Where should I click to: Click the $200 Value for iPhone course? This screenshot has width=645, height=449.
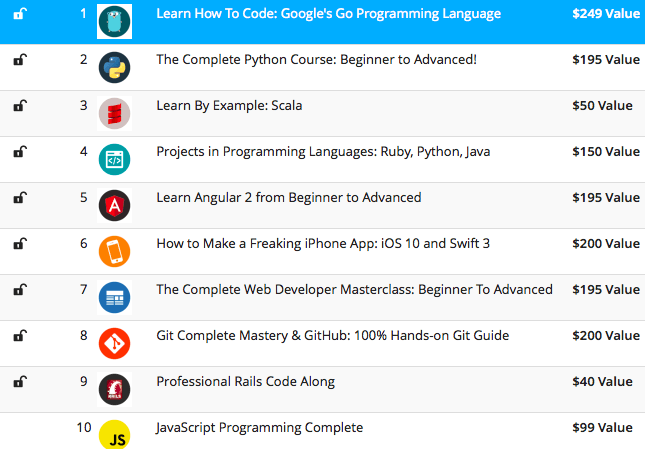point(605,244)
